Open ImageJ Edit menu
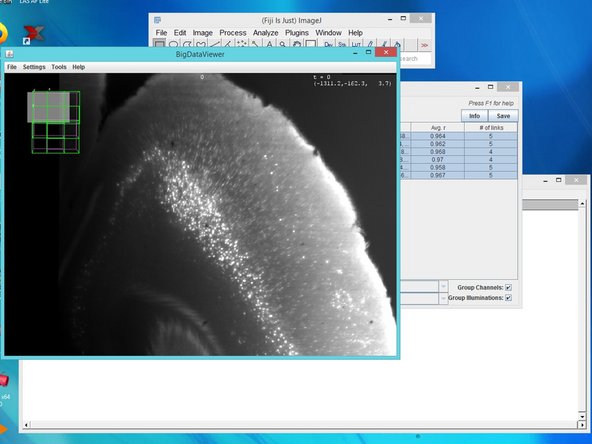 coord(180,33)
